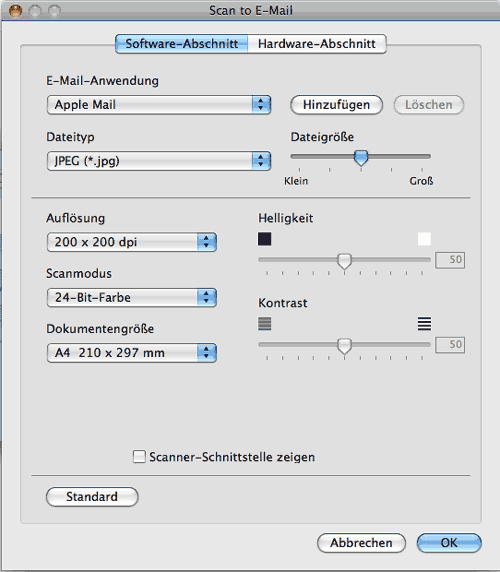Click the white brightness icon under Helligkeit
Viewport: 500px width, 572px height.
pos(424,239)
